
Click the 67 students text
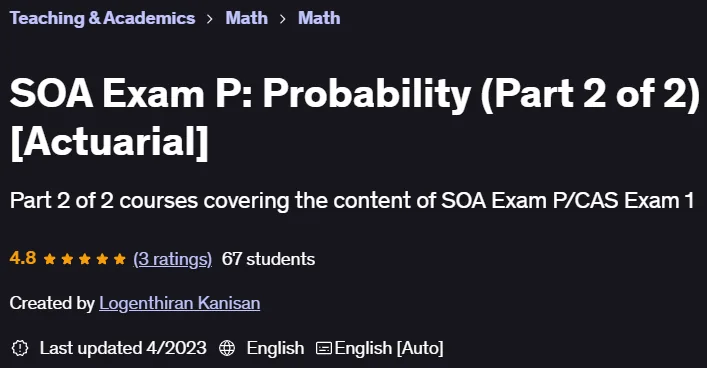tap(268, 259)
